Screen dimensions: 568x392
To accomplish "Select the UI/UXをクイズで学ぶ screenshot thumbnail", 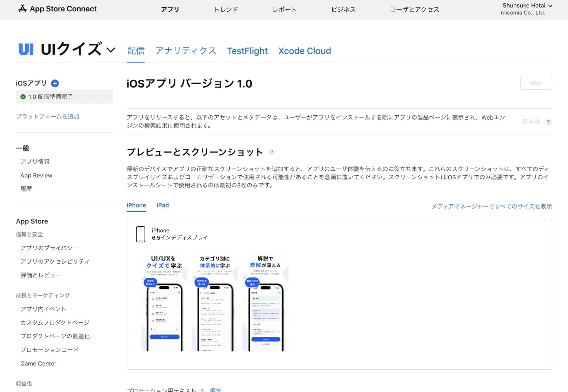I will [x=164, y=303].
